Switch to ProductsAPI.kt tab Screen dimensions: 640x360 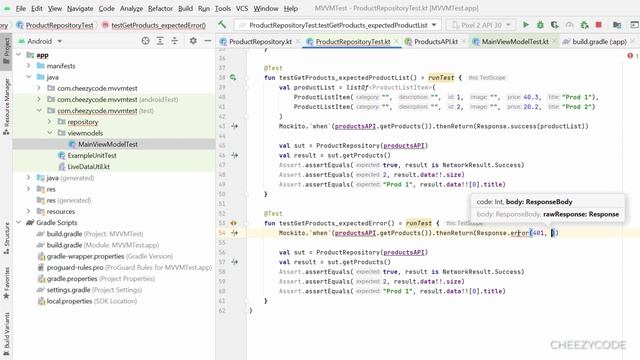click(x=436, y=42)
